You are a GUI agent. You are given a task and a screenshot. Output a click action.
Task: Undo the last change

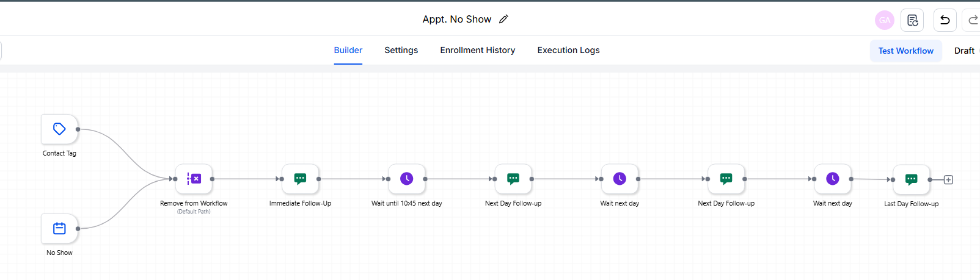(x=945, y=20)
